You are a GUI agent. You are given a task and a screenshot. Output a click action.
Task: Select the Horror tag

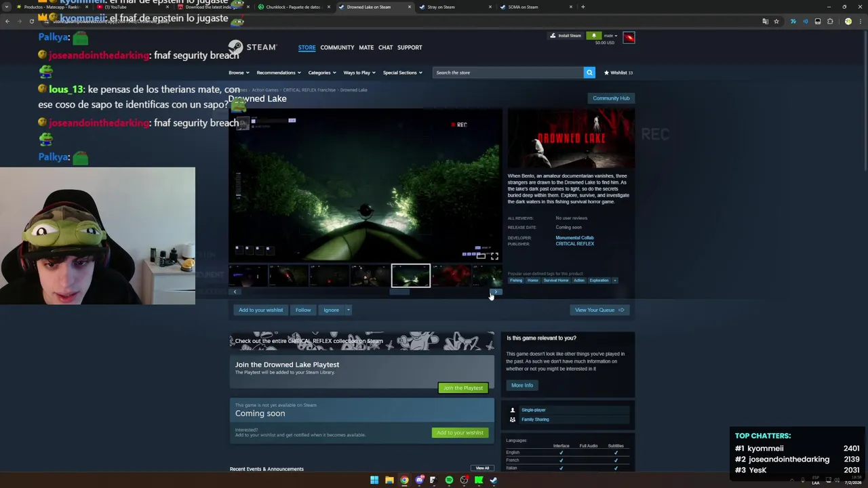(533, 281)
